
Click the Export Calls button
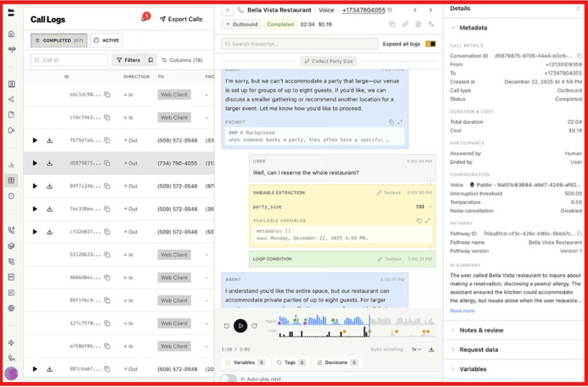[x=181, y=19]
